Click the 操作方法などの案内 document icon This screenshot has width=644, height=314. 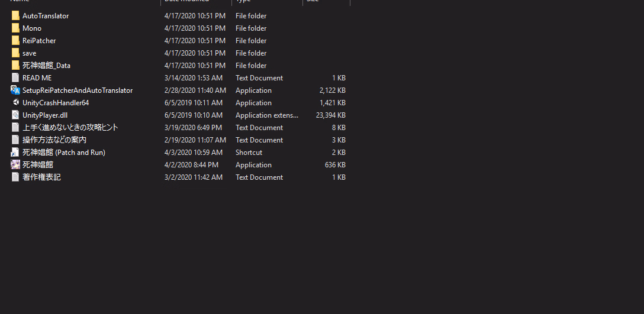15,140
